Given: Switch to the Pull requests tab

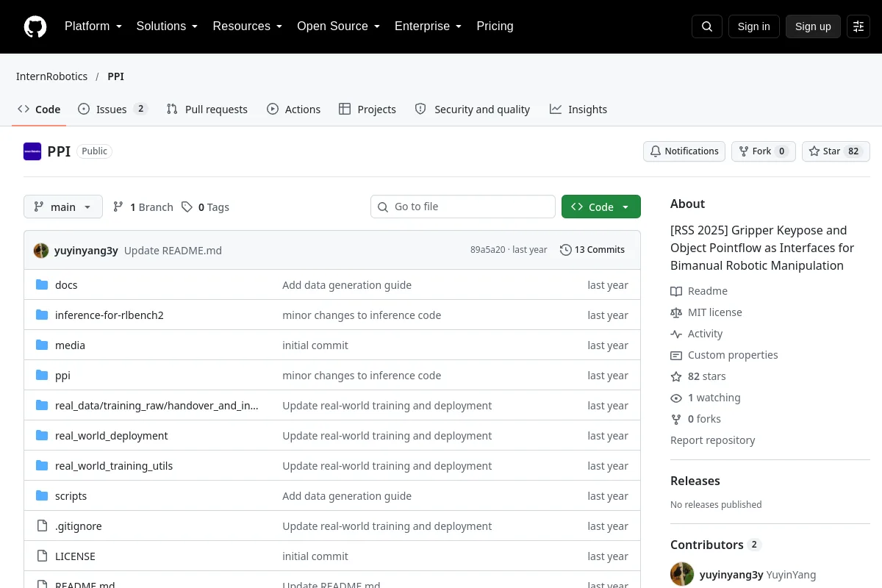Looking at the screenshot, I should [x=207, y=110].
